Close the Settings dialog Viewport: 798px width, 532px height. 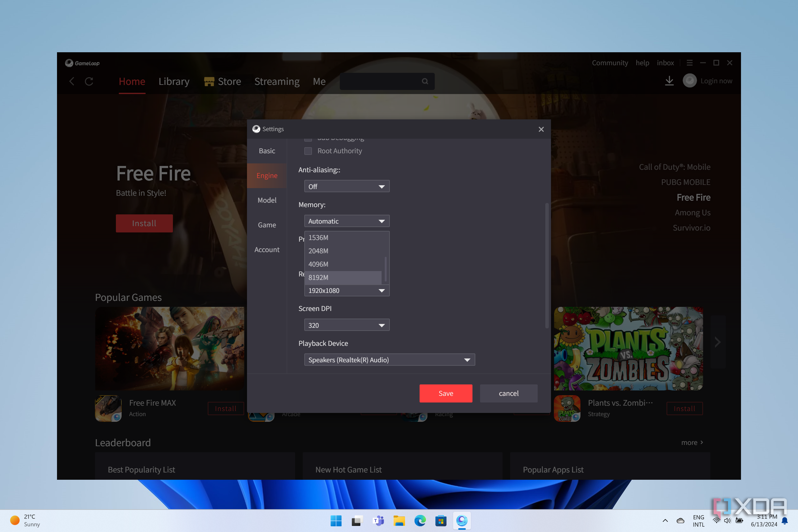coord(541,129)
